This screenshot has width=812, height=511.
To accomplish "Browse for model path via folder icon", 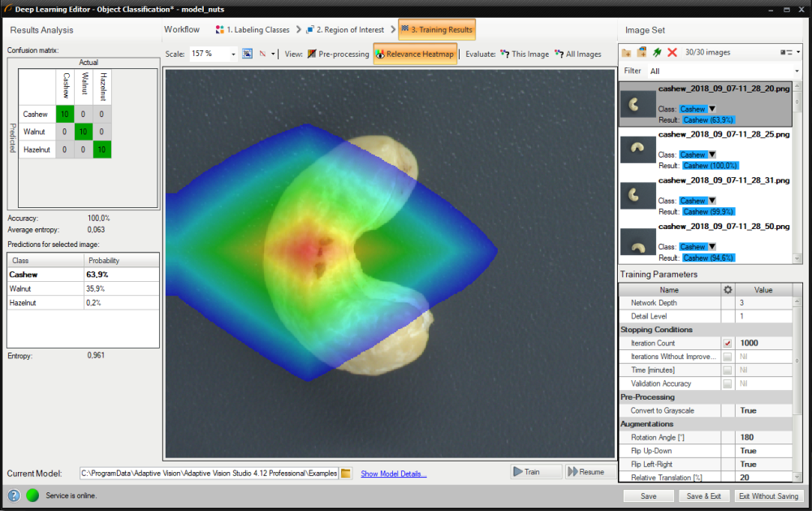I will pos(346,473).
